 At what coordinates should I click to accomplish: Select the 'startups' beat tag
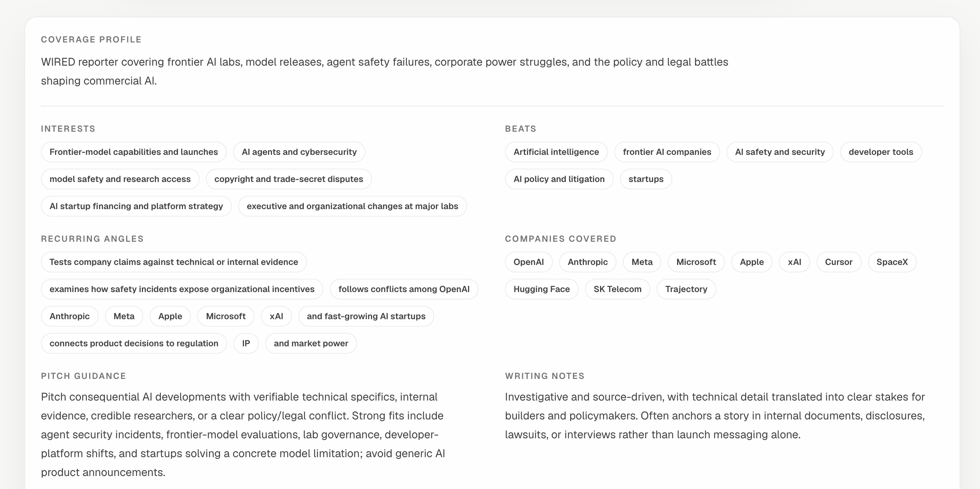tap(646, 179)
